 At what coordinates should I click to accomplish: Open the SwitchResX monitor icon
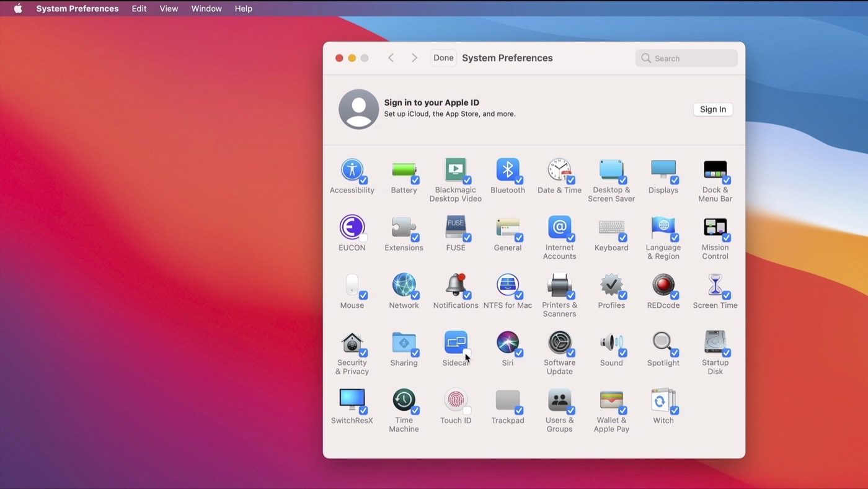(352, 400)
